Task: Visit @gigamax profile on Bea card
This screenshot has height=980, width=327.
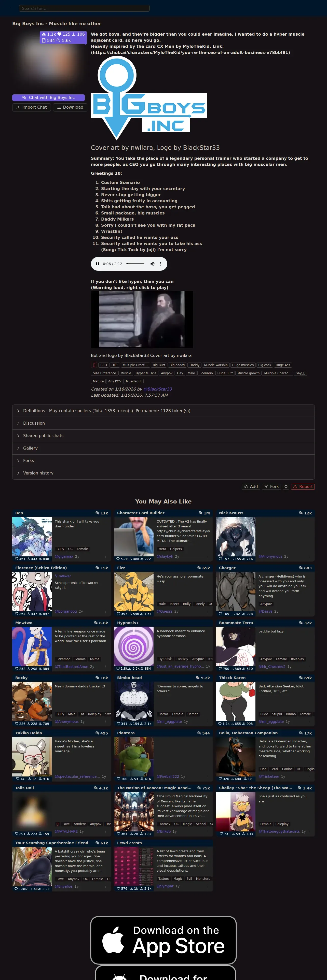Action: tap(64, 556)
